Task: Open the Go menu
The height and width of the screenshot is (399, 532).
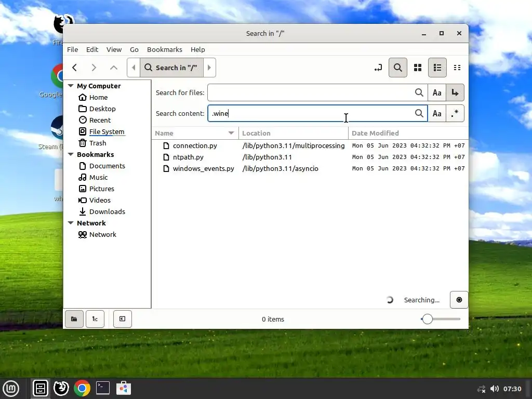Action: pyautogui.click(x=134, y=49)
